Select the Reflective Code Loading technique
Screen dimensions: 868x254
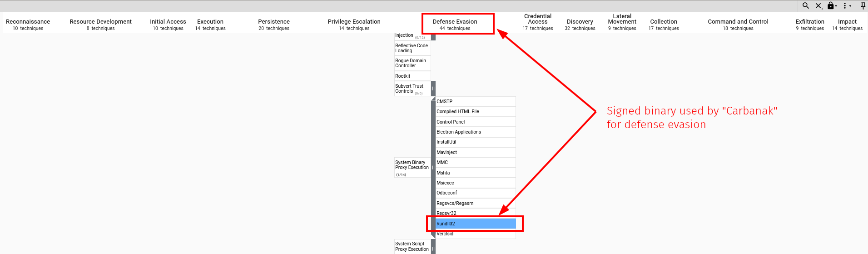[x=412, y=48]
